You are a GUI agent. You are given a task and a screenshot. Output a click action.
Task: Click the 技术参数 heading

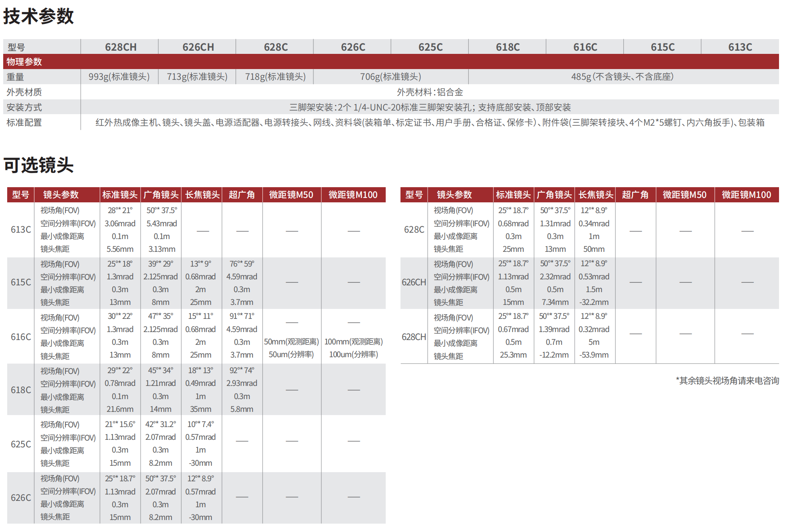click(38, 16)
